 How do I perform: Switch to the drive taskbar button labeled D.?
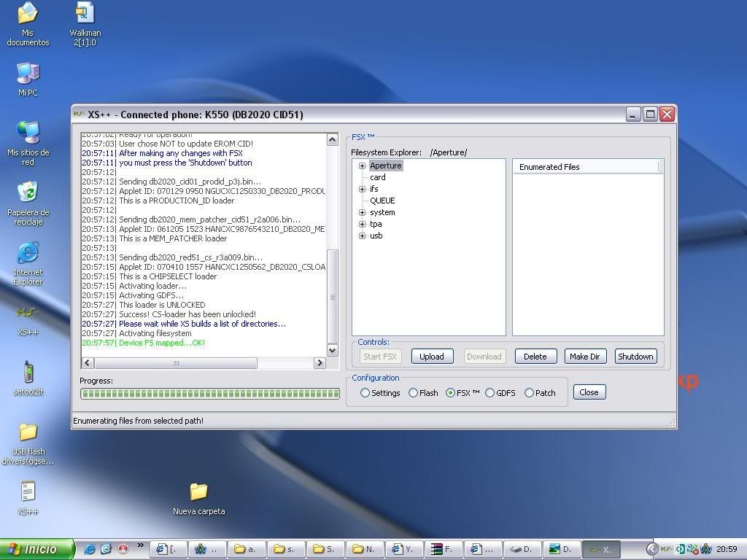522,549
